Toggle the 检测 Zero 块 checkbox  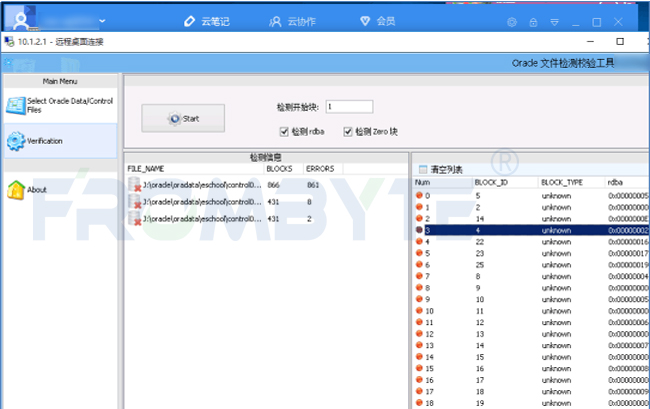click(x=348, y=132)
